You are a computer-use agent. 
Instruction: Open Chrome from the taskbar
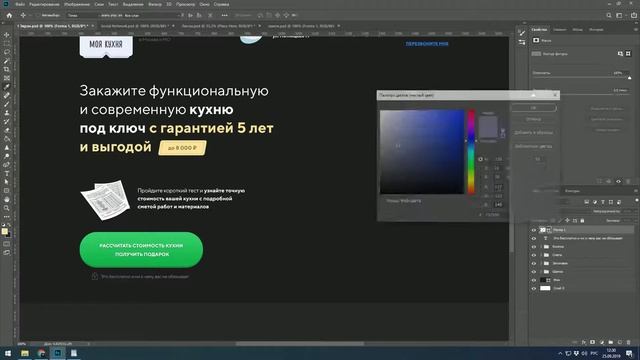pos(41,353)
